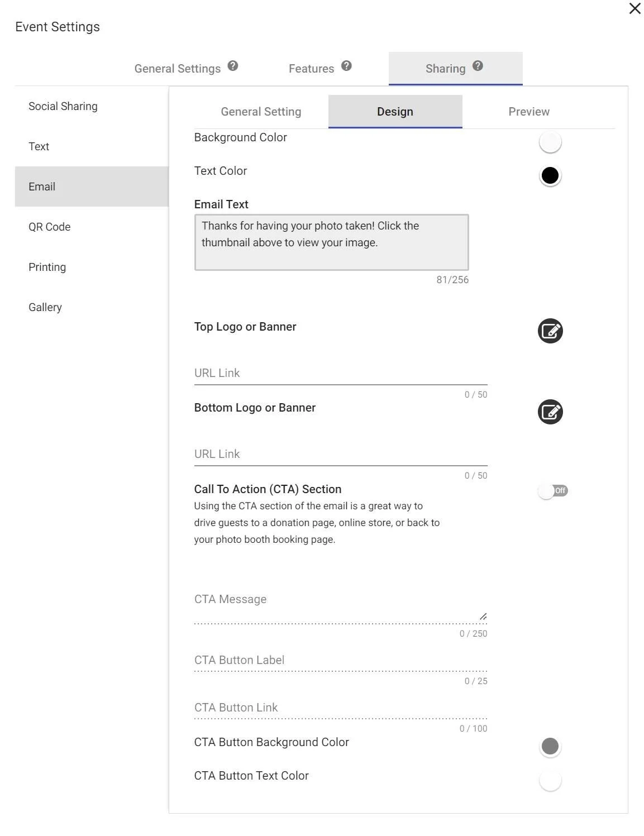Switch to the General Settings tab

(178, 69)
